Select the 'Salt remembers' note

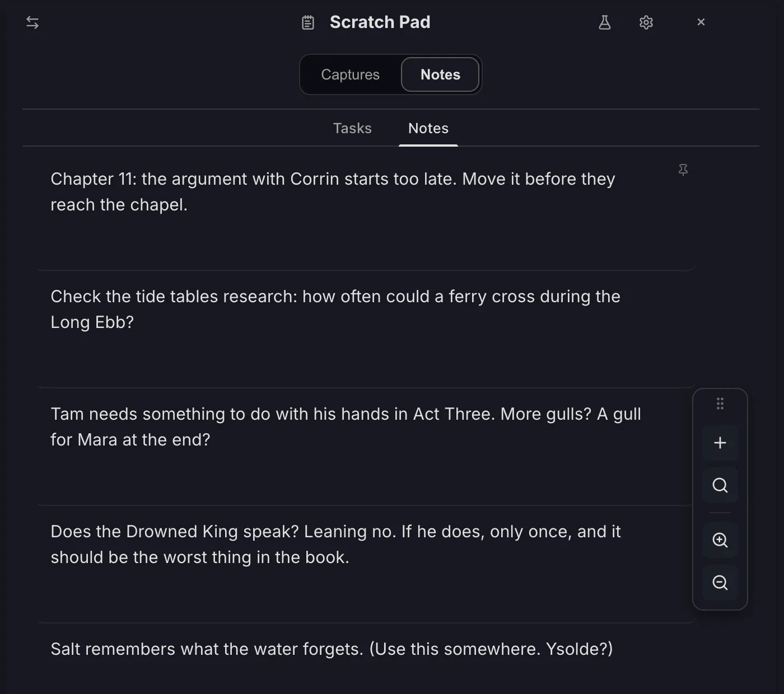click(367, 659)
